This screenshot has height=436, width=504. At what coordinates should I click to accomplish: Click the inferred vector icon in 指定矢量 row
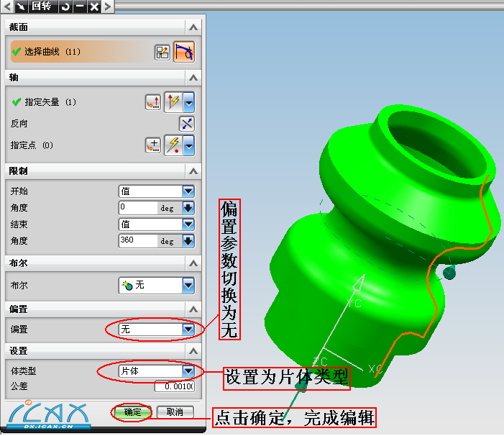click(174, 102)
